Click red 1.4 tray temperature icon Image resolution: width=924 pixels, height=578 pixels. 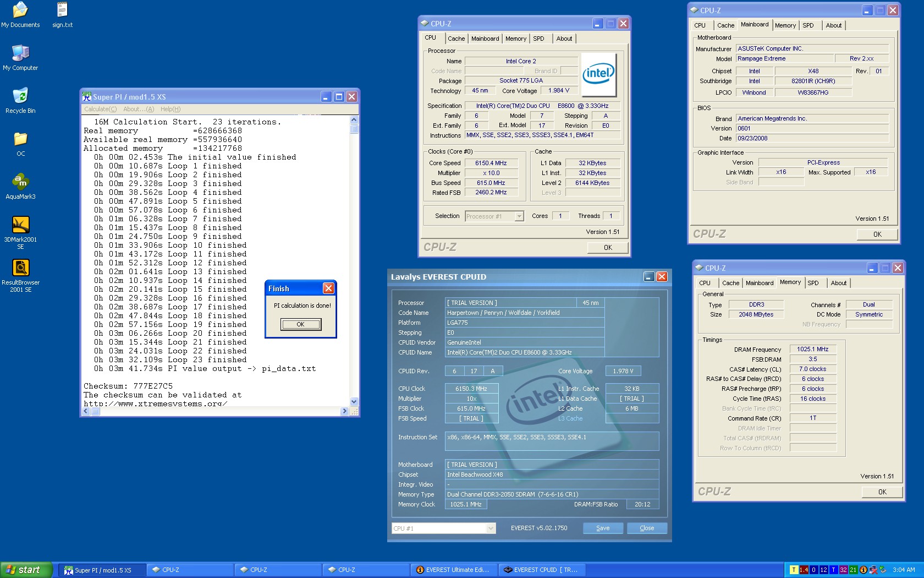[x=804, y=570]
